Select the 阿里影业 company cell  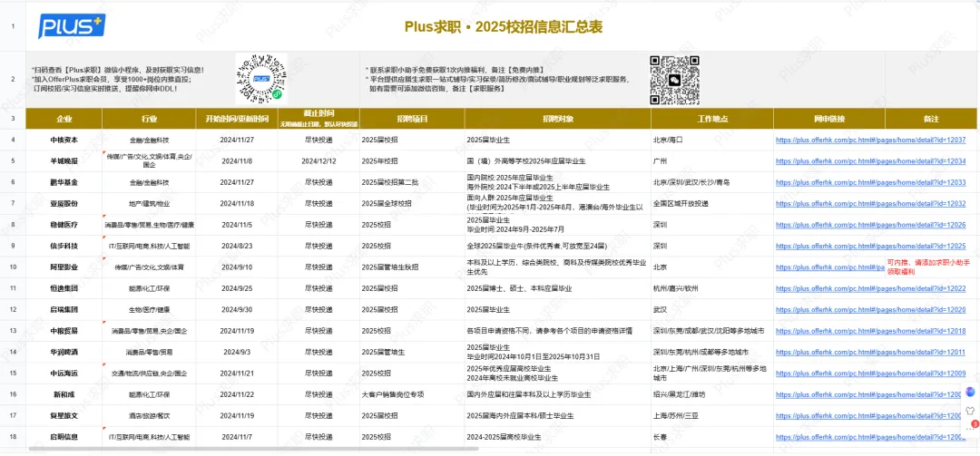click(x=64, y=267)
